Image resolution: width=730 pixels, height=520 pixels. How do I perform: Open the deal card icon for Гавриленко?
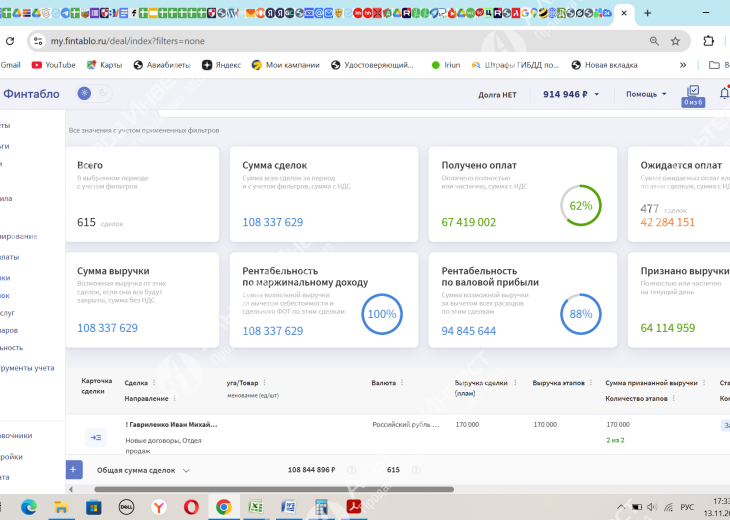pyautogui.click(x=96, y=436)
